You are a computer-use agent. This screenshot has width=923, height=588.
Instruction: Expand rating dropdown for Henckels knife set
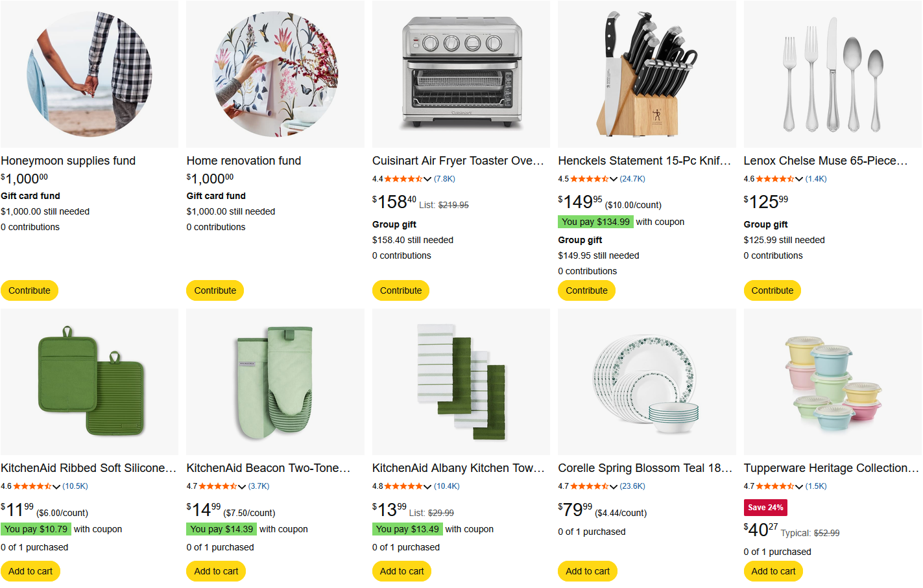614,179
